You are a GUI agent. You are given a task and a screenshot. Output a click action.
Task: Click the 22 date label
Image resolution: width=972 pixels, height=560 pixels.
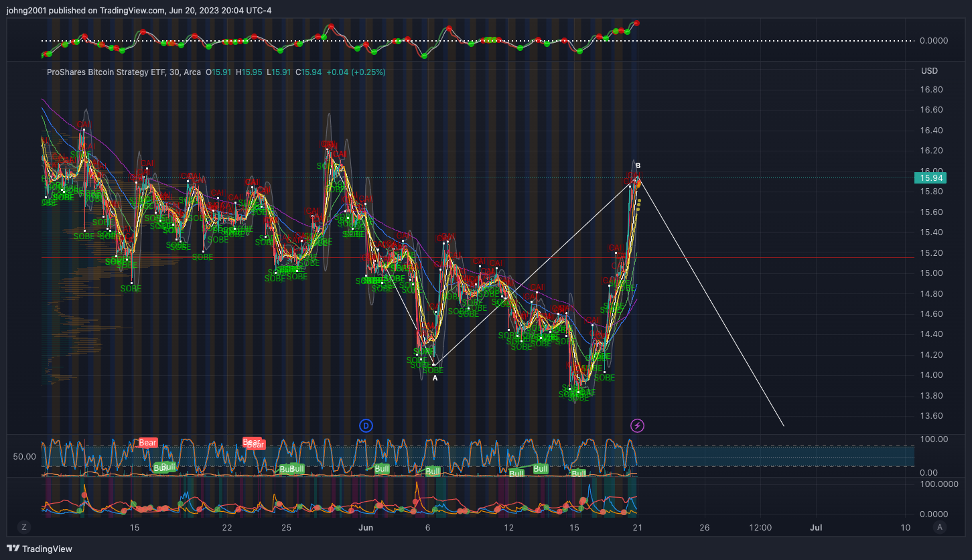click(x=227, y=528)
